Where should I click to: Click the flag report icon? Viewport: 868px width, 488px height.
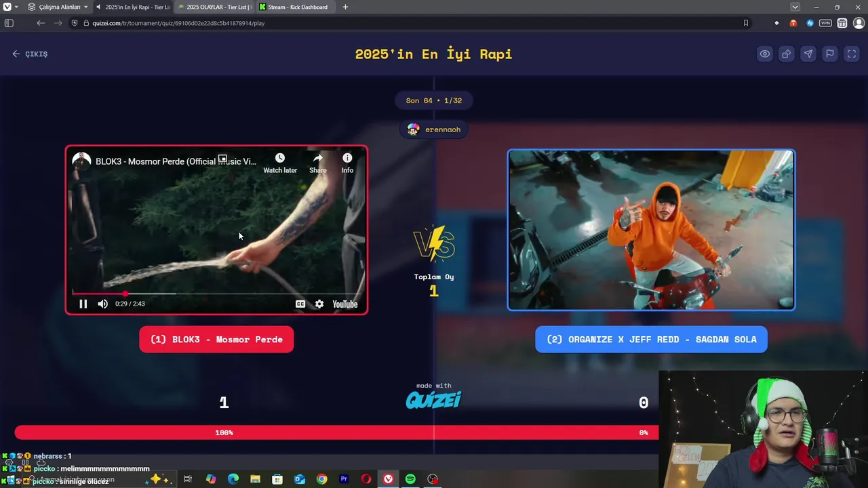pos(830,54)
